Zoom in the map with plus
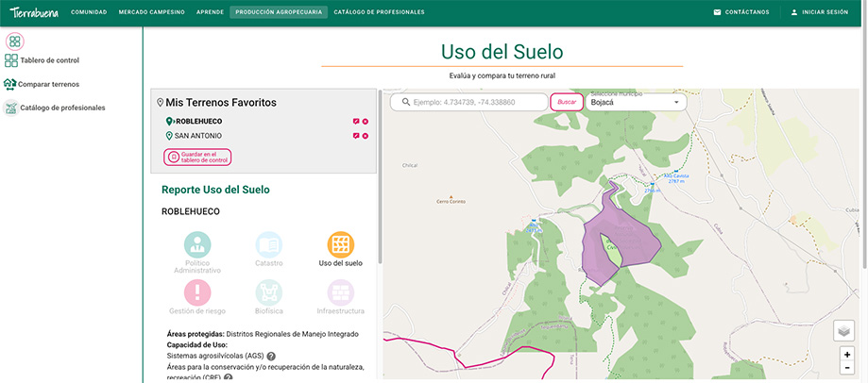Viewport: 868px width, 383px height. (x=847, y=355)
